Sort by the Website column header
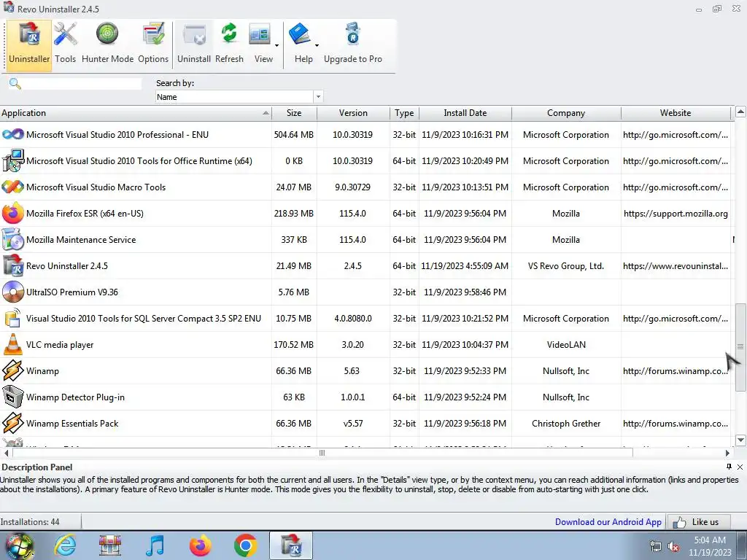 point(676,113)
